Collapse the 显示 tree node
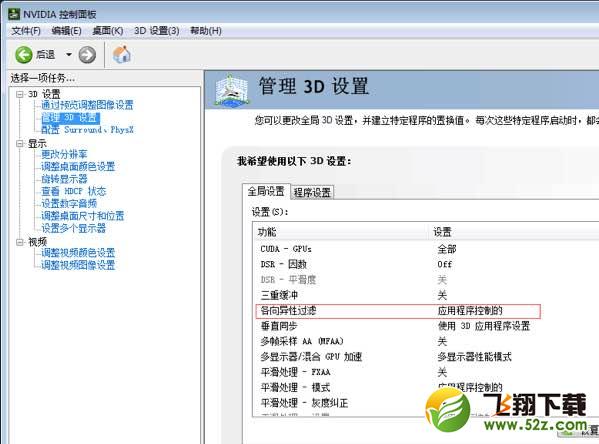Screen dimensions: 599x444 tap(19, 144)
